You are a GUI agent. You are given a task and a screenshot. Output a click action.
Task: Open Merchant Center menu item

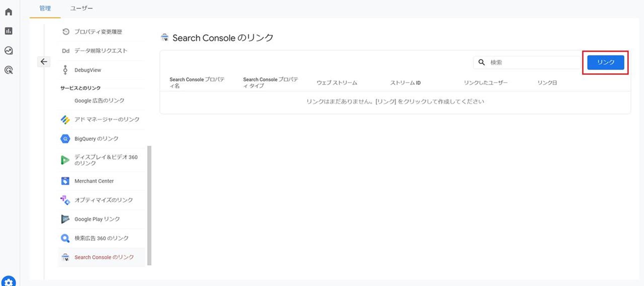(x=101, y=181)
